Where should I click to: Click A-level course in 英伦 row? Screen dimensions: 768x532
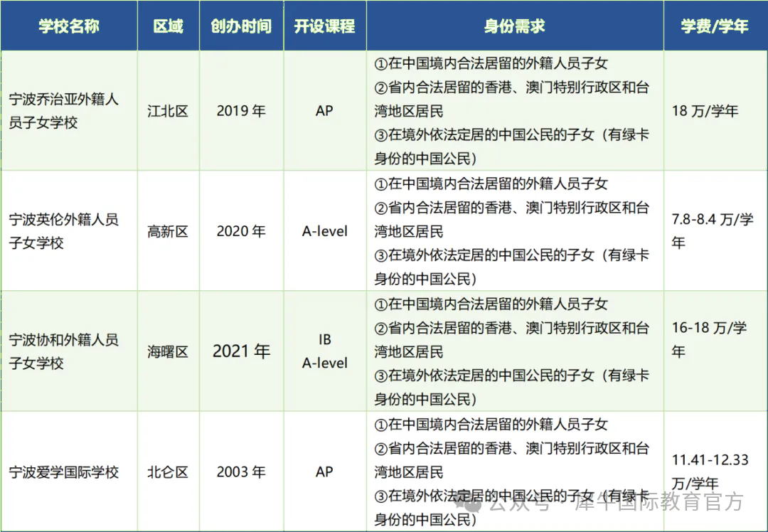[x=325, y=231]
